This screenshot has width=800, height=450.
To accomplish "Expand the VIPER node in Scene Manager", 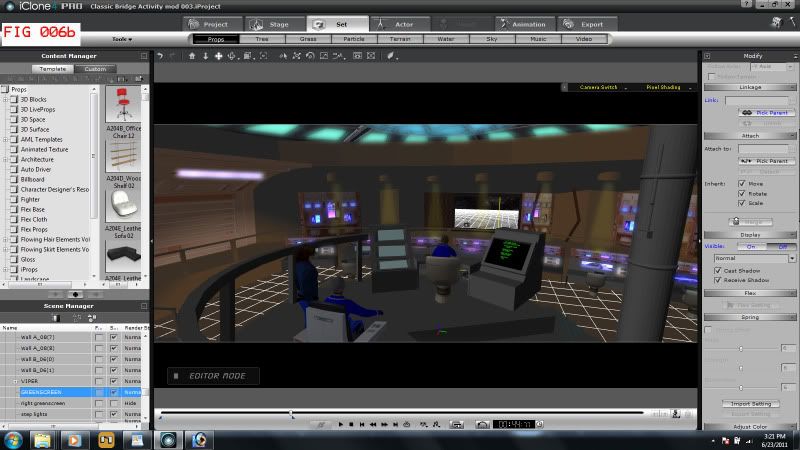I will (x=15, y=381).
